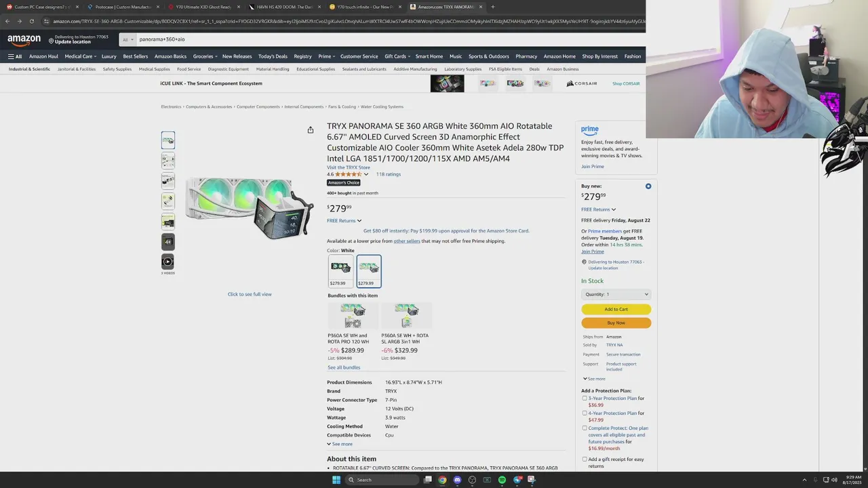Switch to the Y70 touch infinite tab
The width and height of the screenshot is (868, 488).
coord(365,7)
